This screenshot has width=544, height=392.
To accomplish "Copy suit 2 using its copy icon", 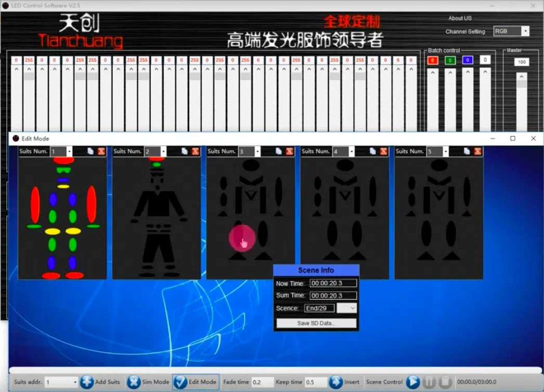I will click(x=185, y=151).
